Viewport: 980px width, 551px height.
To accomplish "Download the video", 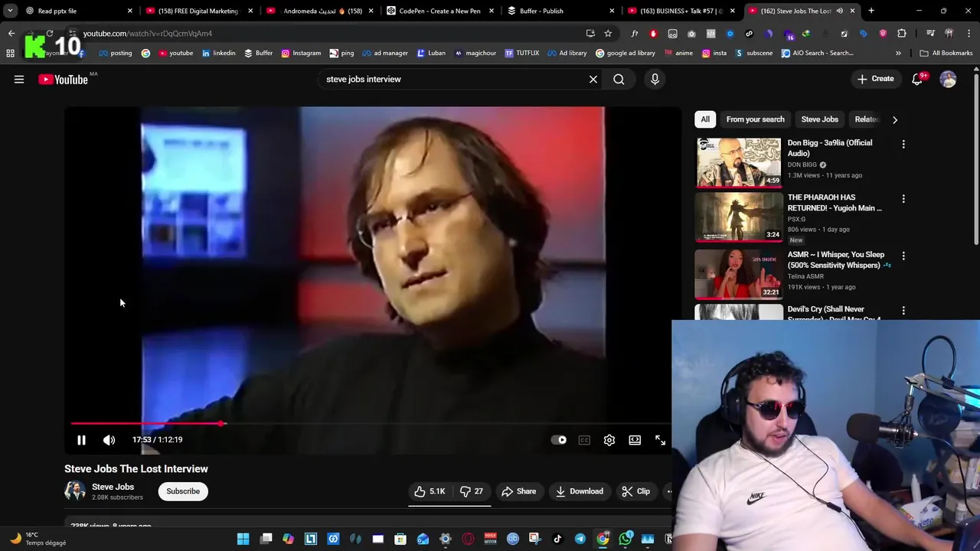I will click(x=580, y=491).
